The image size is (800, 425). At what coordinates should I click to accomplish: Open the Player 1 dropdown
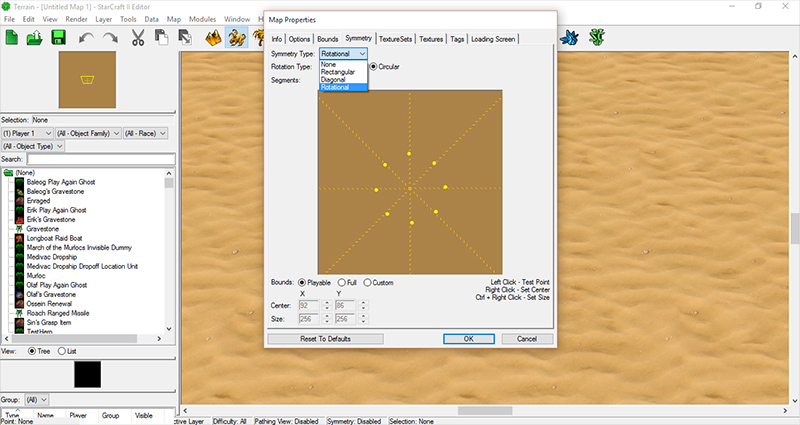coord(28,133)
